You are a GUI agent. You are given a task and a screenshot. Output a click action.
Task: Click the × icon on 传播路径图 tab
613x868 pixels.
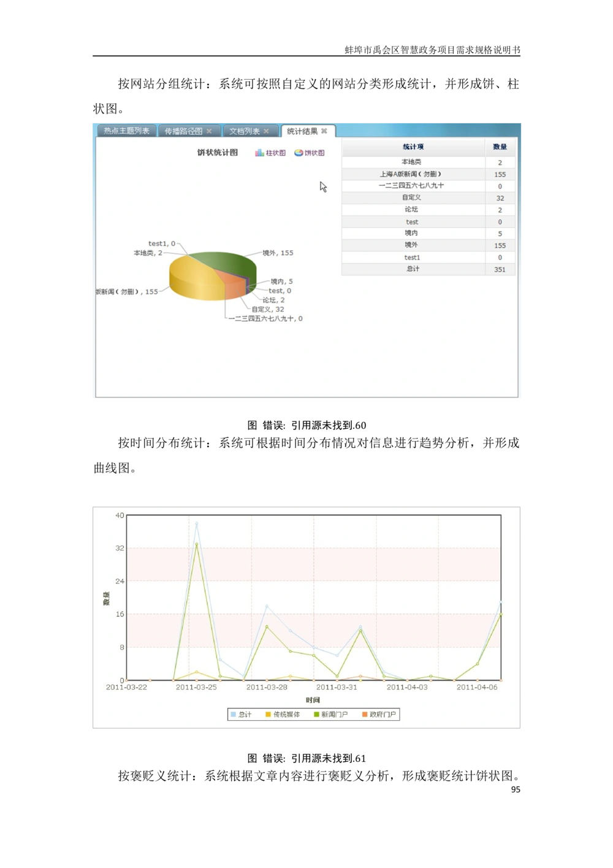[209, 130]
